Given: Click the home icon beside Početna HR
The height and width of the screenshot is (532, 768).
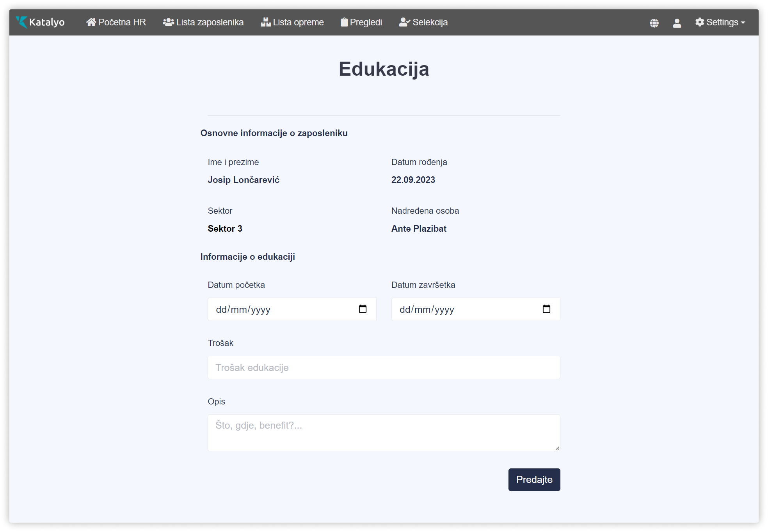Looking at the screenshot, I should tap(91, 22).
